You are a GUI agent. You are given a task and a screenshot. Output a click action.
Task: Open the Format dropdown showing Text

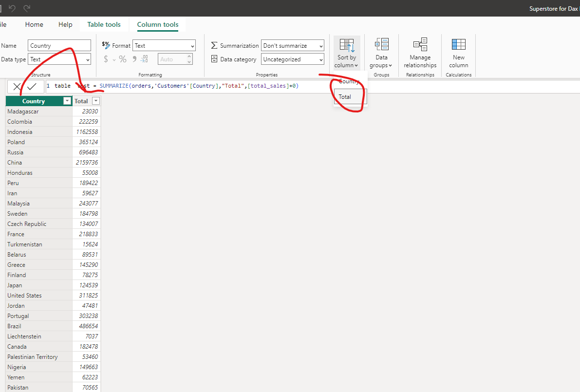pos(164,45)
